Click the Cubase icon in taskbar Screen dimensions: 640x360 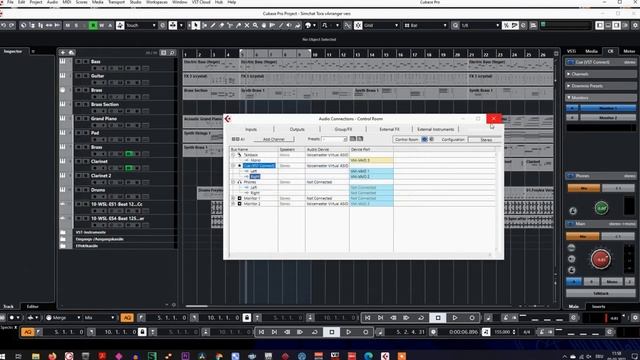tap(385, 356)
